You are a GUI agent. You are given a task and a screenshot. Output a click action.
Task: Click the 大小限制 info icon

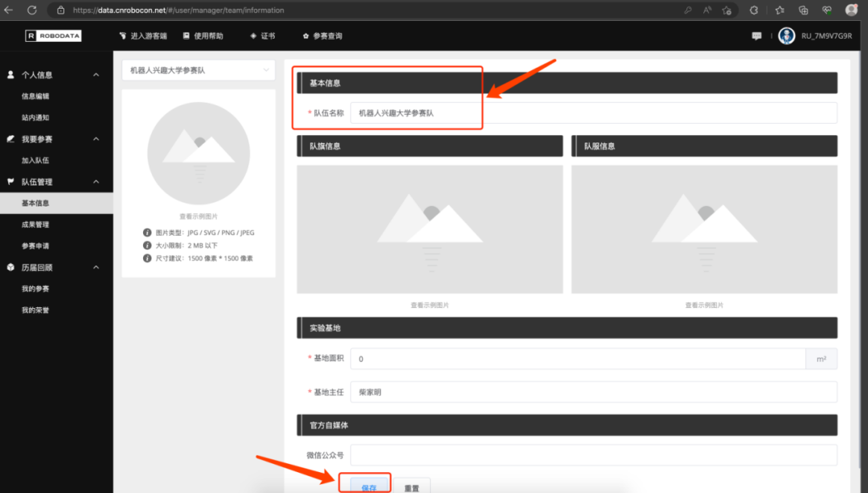pos(147,245)
